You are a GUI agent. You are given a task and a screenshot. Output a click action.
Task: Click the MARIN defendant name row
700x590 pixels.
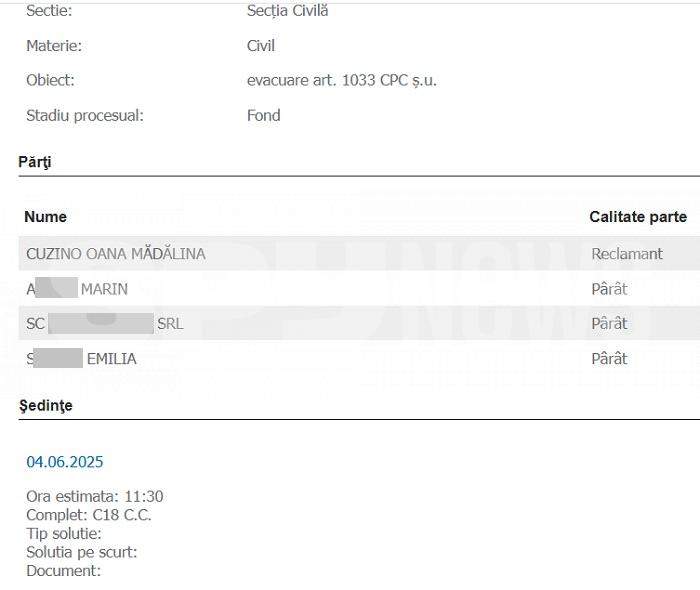coord(359,289)
